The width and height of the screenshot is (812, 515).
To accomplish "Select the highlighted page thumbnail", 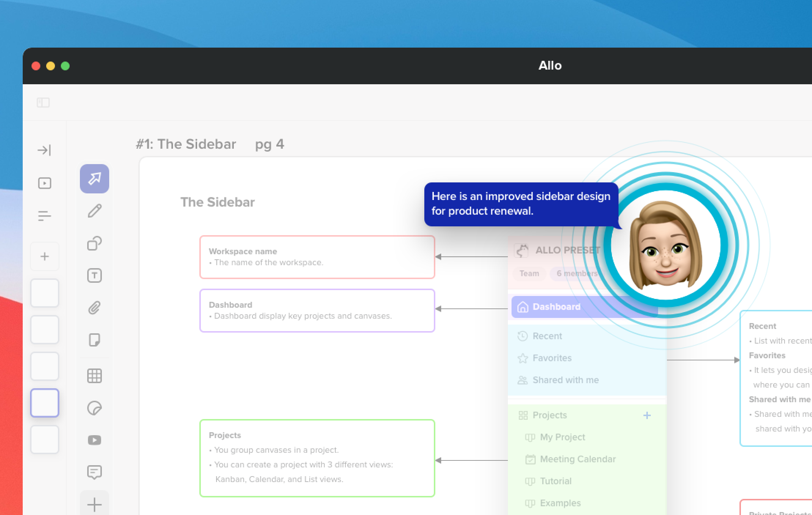I will click(x=44, y=403).
